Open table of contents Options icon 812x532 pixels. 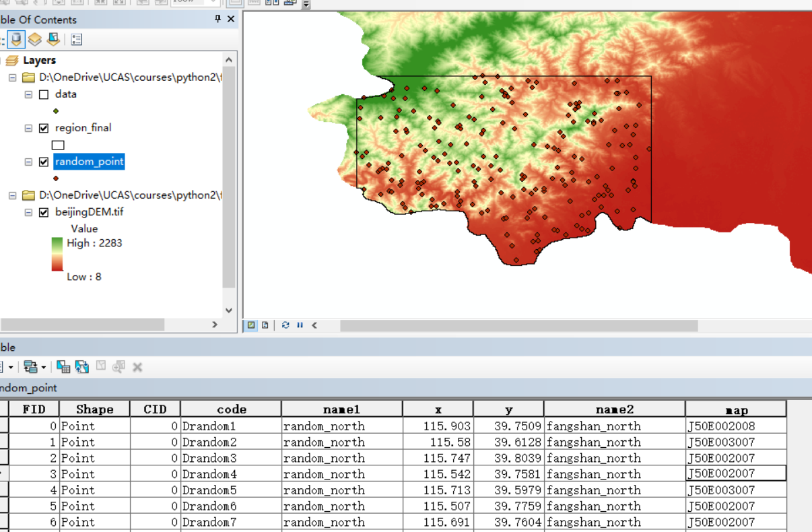click(x=76, y=40)
